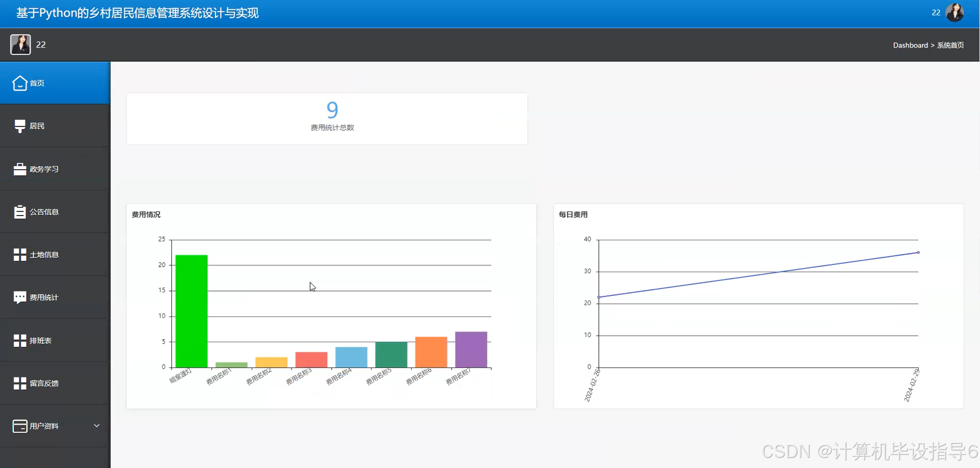Click the line chart end point at 36
Viewport: 980px width, 468px height.
pos(918,253)
